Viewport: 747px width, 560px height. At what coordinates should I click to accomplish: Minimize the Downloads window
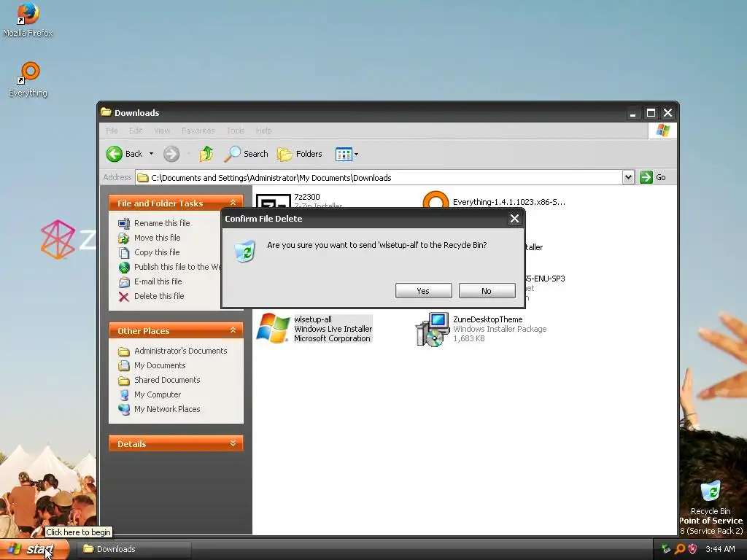(632, 113)
